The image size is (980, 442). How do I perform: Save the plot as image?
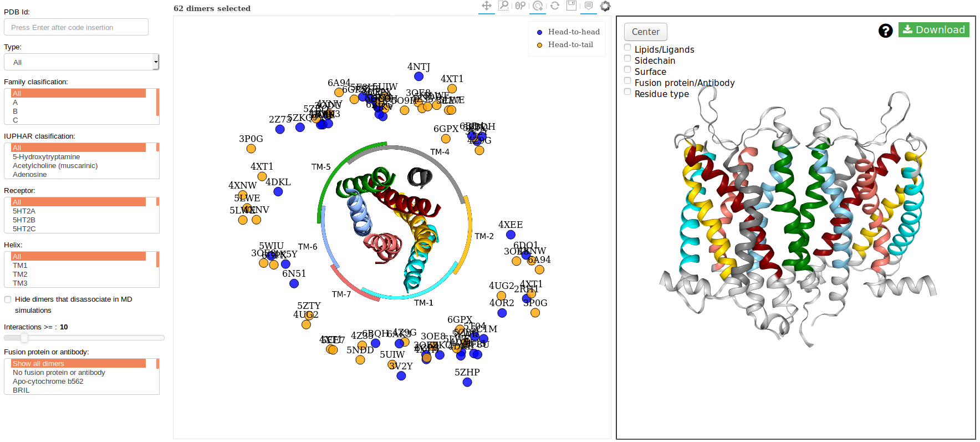(571, 6)
